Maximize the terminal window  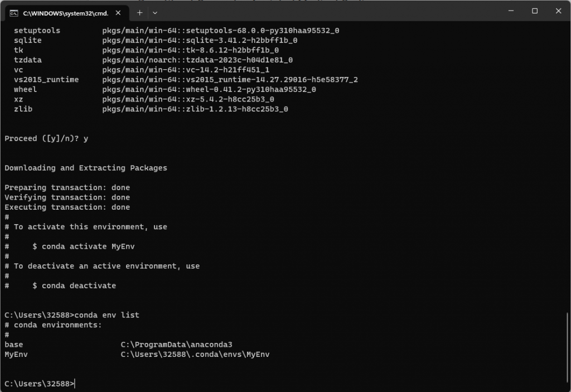(x=535, y=11)
